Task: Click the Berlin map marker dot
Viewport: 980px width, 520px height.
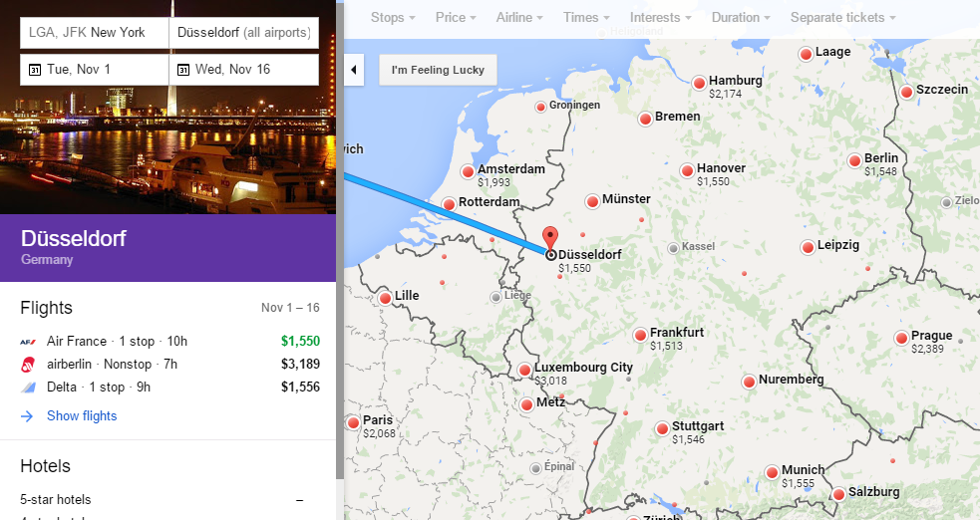Action: (x=854, y=160)
